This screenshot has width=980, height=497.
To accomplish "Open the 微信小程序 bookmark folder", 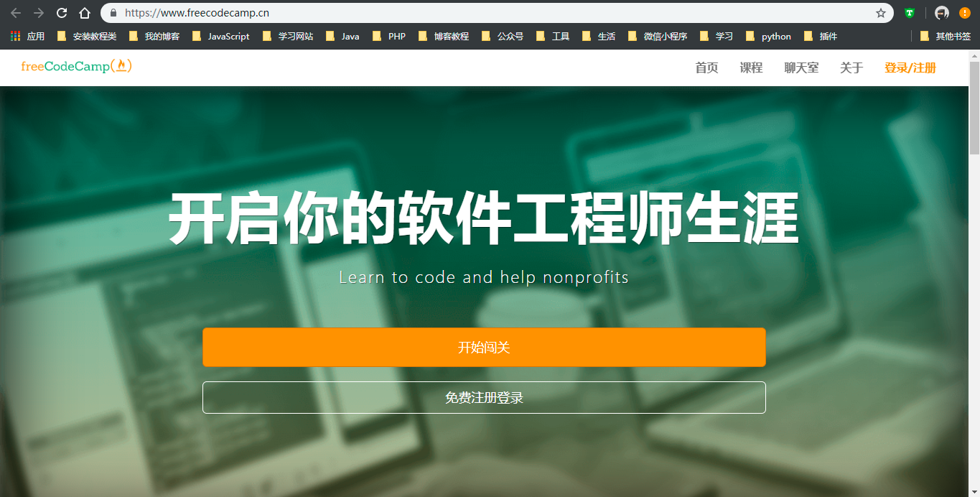I will tap(658, 36).
